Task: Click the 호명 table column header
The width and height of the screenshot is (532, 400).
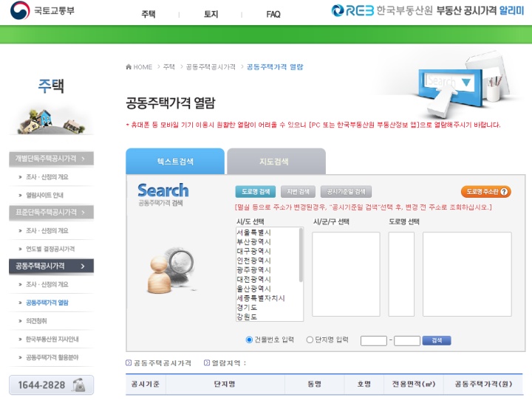Action: (x=364, y=384)
